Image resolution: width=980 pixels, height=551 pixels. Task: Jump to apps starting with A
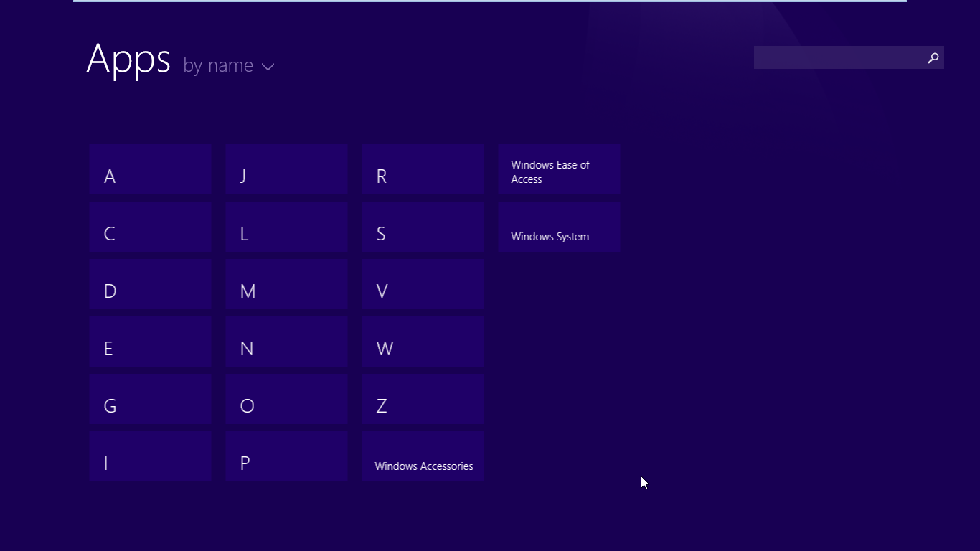(x=151, y=170)
